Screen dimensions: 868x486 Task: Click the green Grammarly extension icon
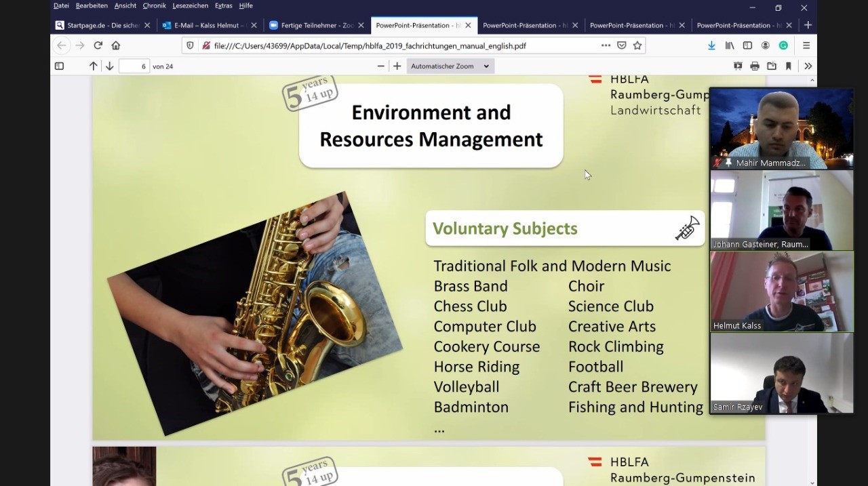coord(783,45)
